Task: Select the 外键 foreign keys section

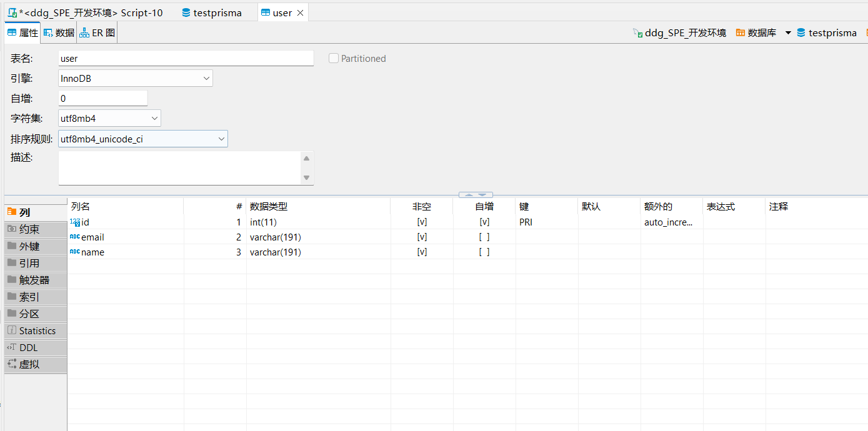Action: point(36,246)
